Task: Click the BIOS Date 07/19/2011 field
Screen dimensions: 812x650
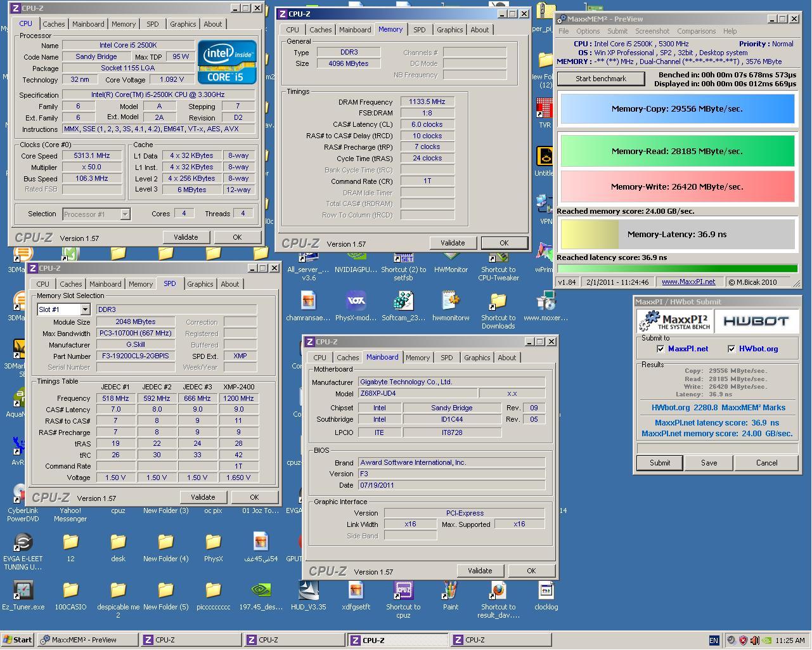Action: (x=451, y=485)
